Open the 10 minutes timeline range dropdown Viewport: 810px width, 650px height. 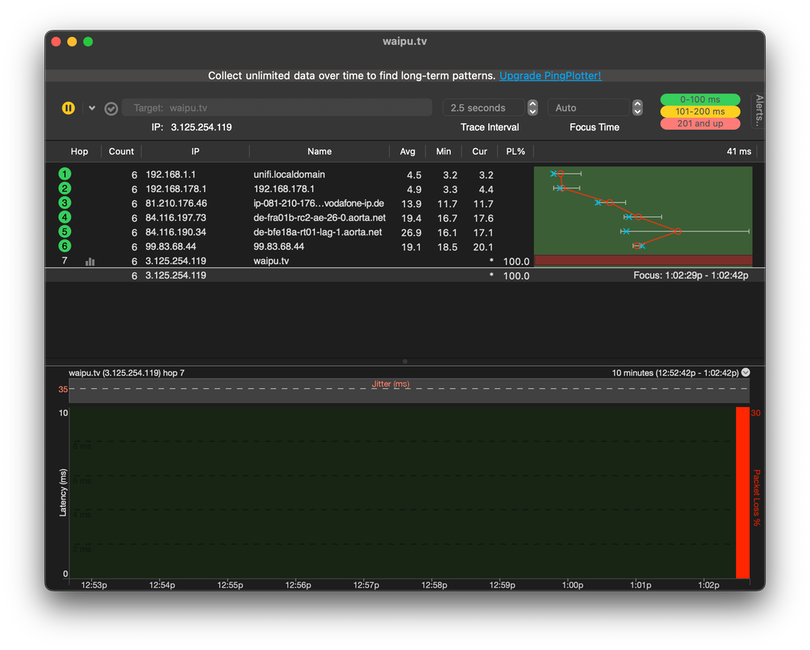[745, 372]
